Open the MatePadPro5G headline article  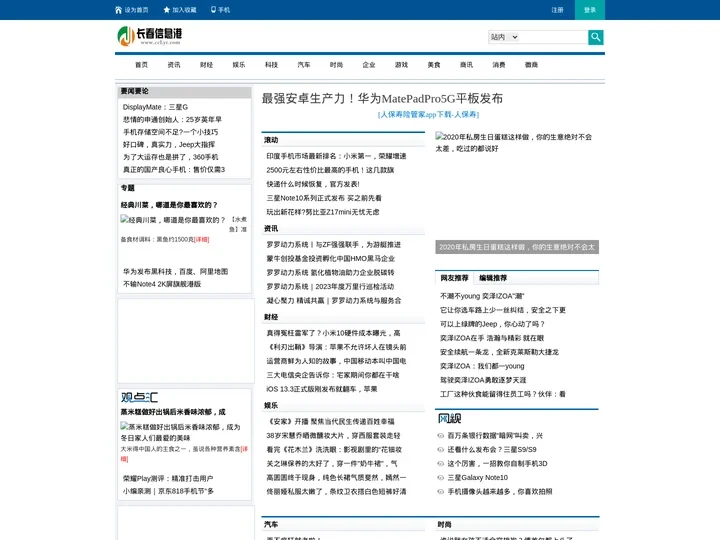(x=382, y=98)
